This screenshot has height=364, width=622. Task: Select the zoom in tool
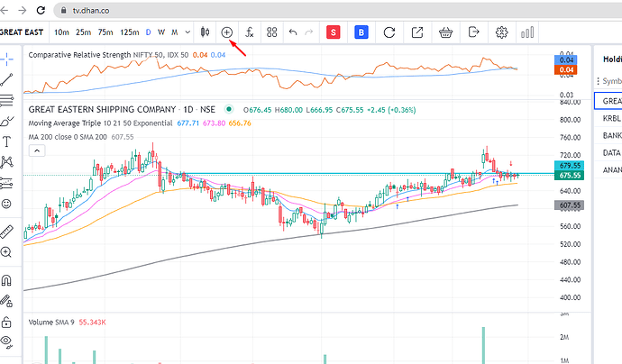[x=6, y=252]
